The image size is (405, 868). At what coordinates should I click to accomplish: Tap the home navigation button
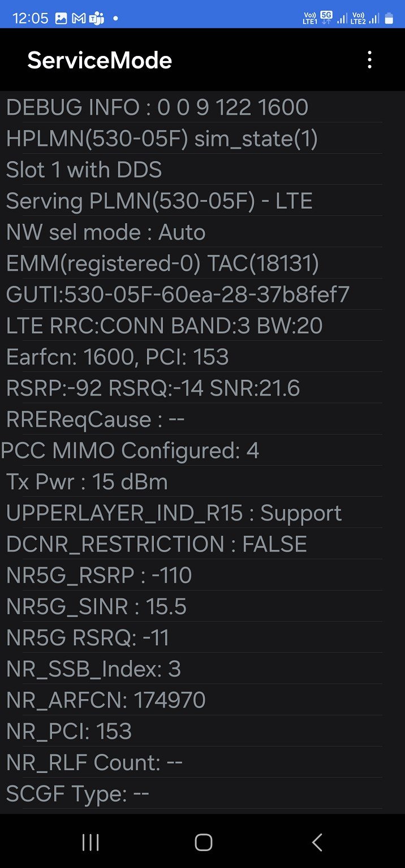pyautogui.click(x=203, y=842)
